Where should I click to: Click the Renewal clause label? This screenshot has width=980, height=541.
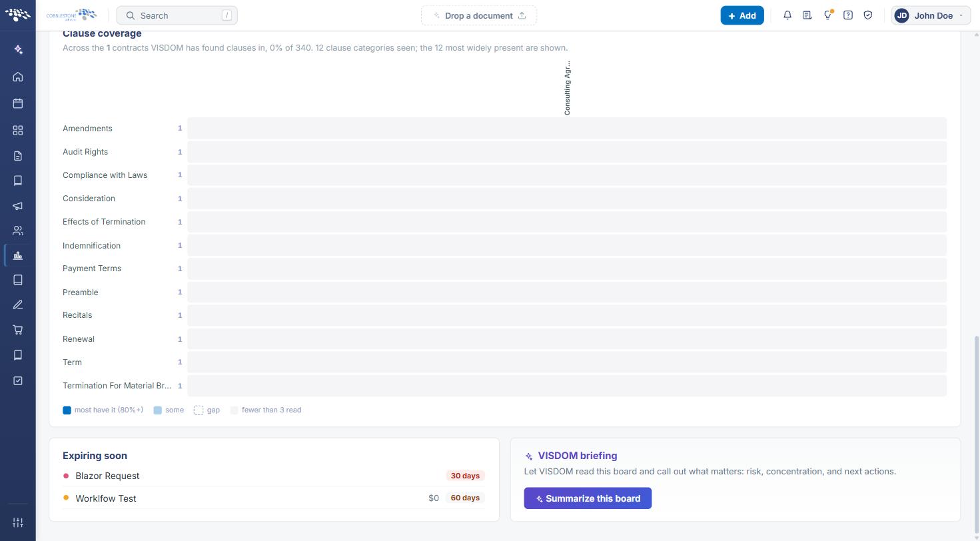click(79, 339)
